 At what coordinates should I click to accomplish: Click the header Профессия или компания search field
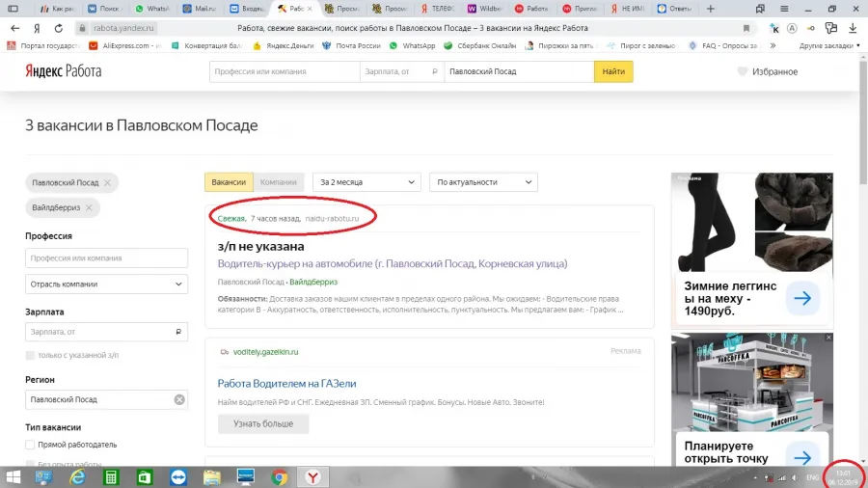tap(285, 71)
